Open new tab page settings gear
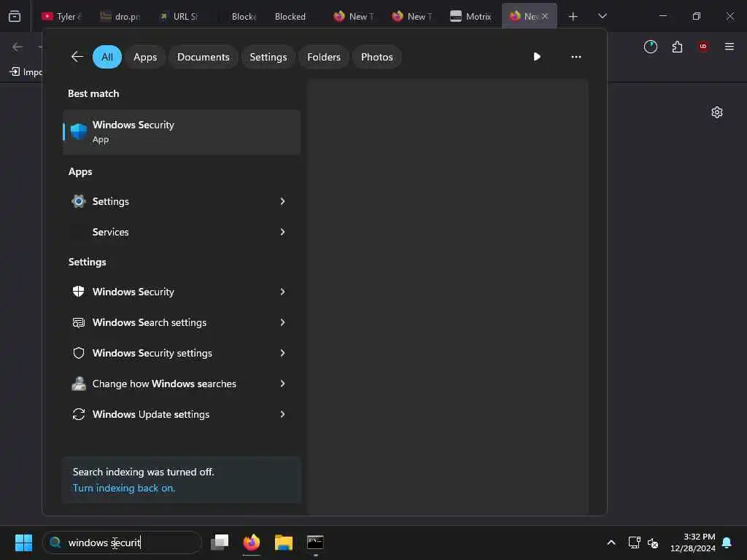The image size is (747, 560). pos(717,112)
